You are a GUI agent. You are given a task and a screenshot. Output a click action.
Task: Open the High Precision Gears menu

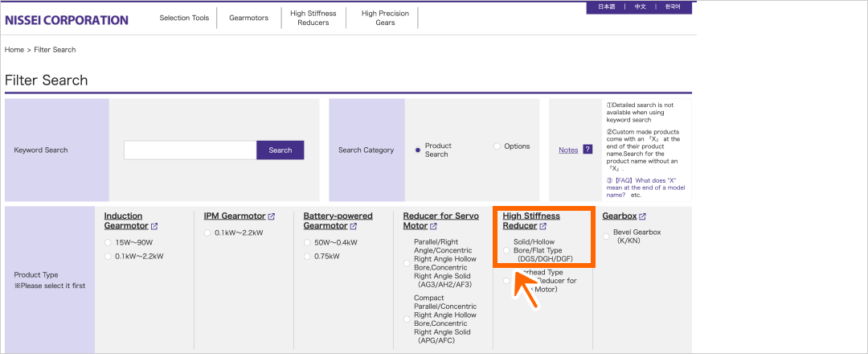385,18
